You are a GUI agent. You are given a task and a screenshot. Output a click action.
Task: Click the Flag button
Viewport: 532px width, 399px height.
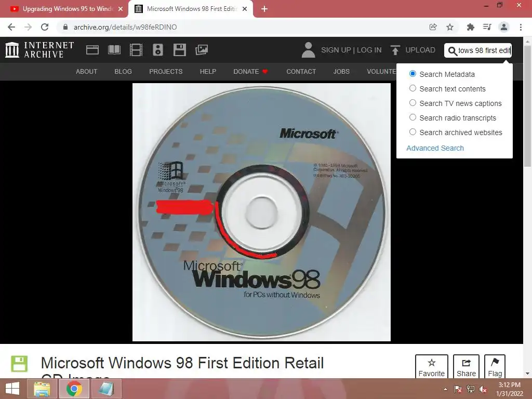tap(495, 367)
